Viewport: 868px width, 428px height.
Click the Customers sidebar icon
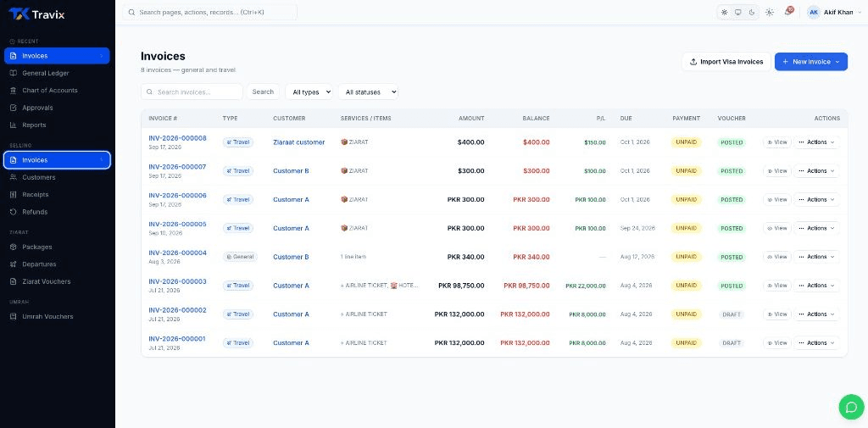click(14, 177)
